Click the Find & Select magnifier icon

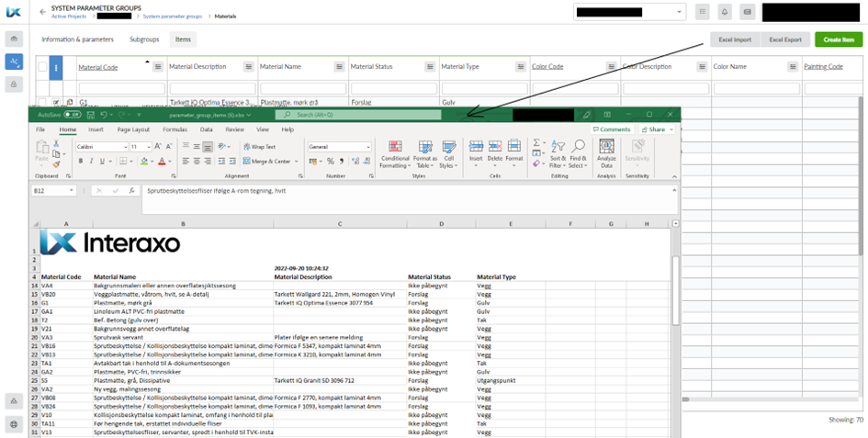(578, 146)
